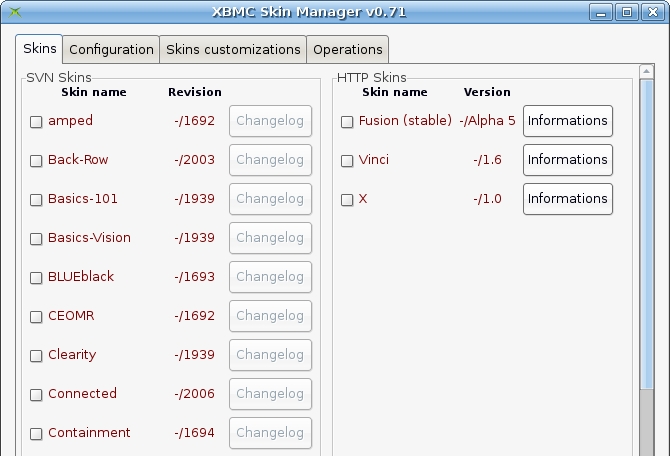Viewport: 670px width, 456px height.
Task: Tick the X skin checkbox
Action: [x=347, y=200]
